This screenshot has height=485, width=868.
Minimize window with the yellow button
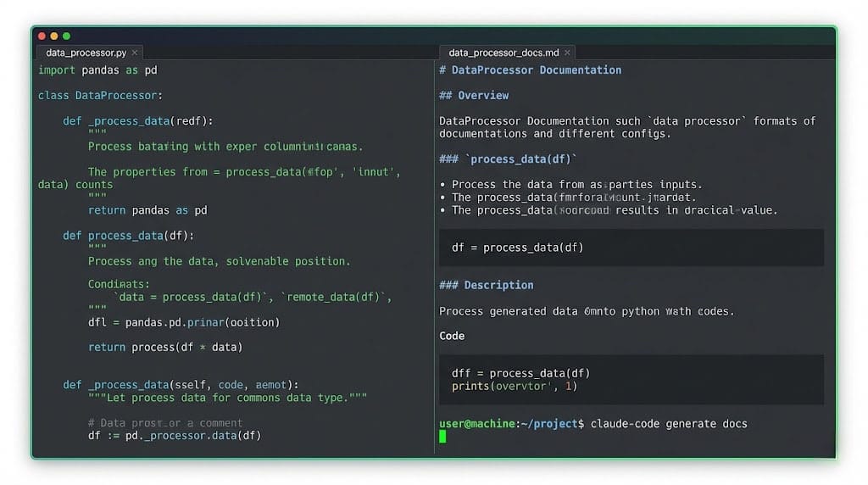(54, 36)
